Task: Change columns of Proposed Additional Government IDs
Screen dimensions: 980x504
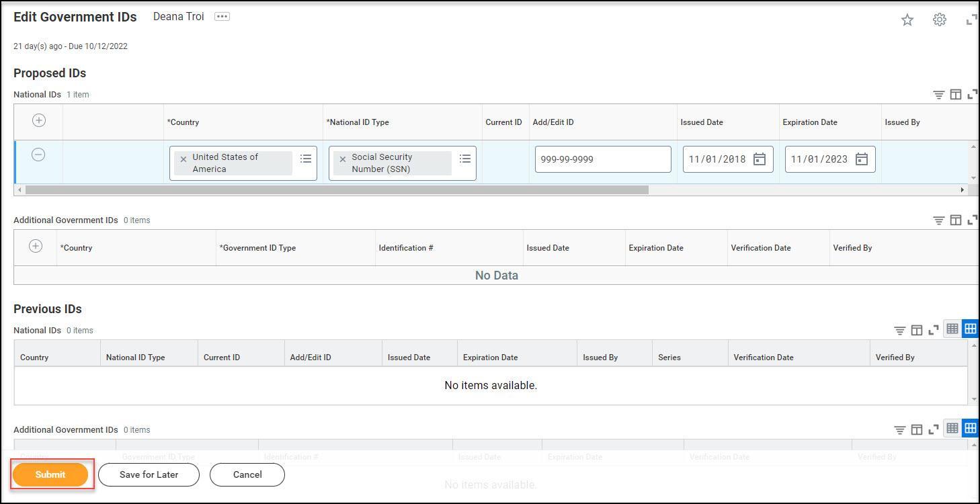Action: click(955, 220)
